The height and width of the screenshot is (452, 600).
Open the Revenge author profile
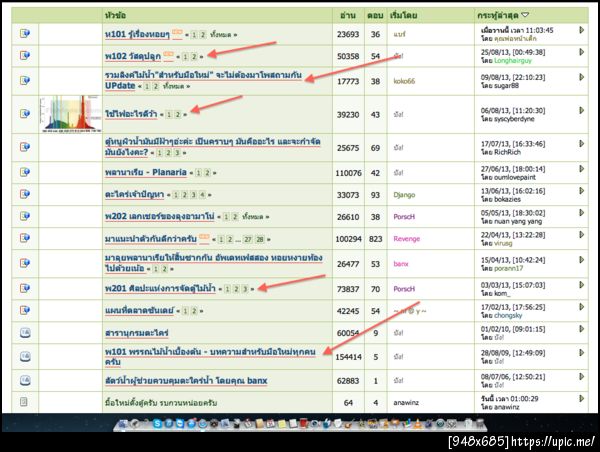[x=406, y=238]
